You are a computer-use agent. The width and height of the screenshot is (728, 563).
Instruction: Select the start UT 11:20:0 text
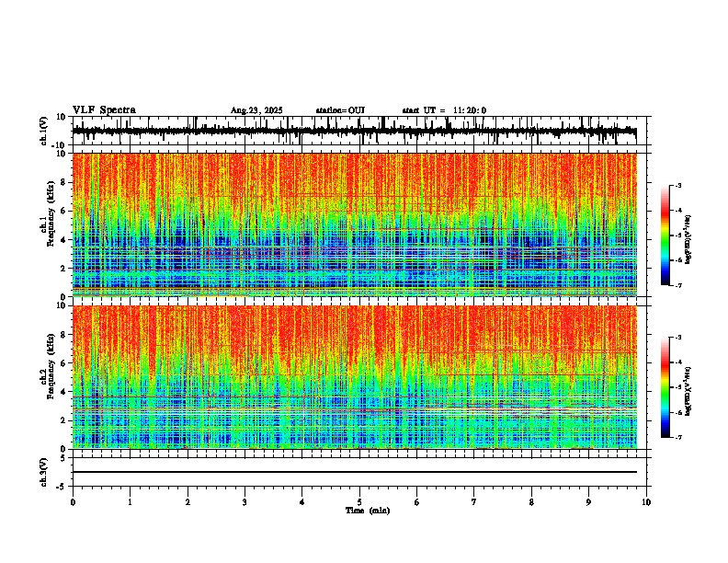tap(444, 110)
